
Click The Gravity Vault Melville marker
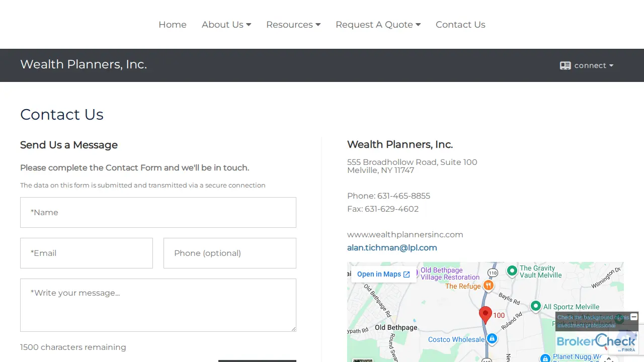click(x=512, y=271)
